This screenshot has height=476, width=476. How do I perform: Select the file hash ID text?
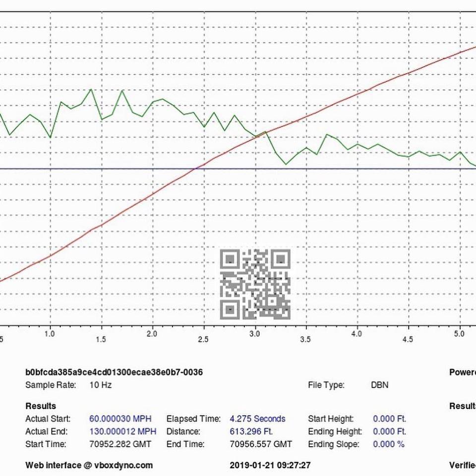[114, 372]
